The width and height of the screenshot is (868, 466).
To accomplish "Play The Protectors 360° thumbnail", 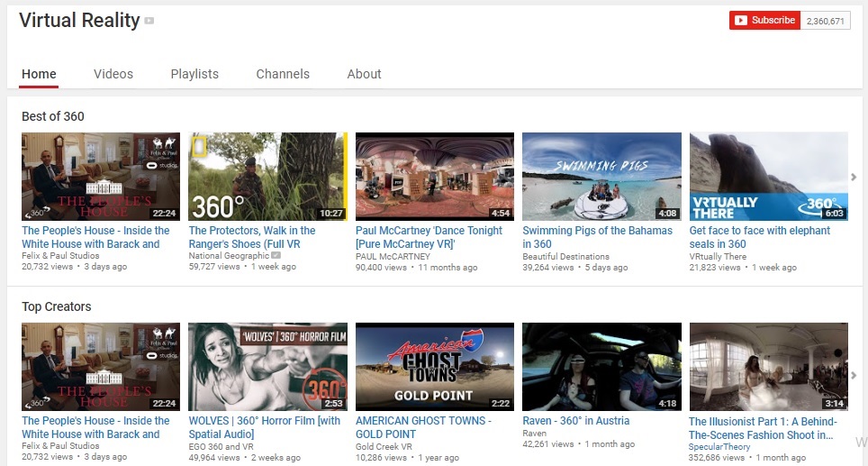I will pos(268,176).
